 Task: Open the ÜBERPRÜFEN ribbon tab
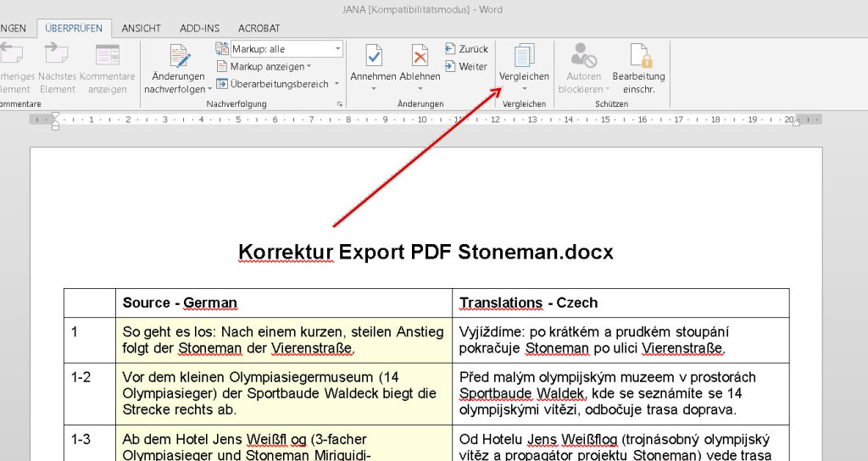(74, 28)
